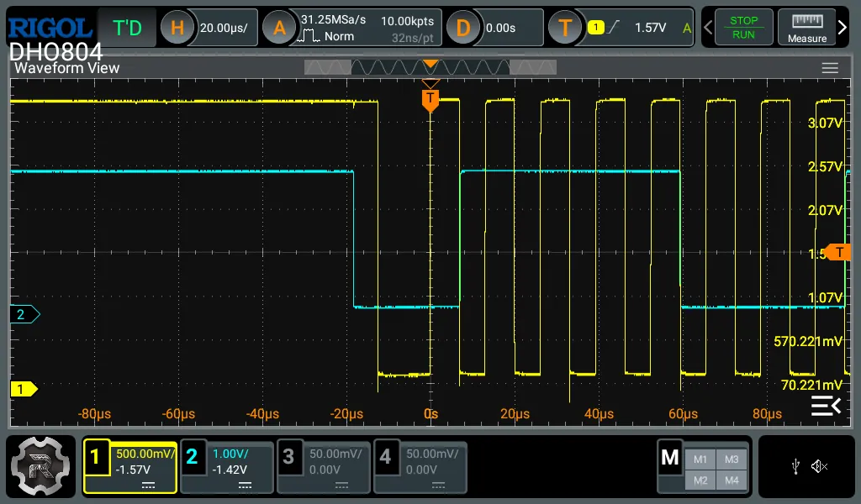
Task: Select math channel M2
Action: (x=700, y=480)
